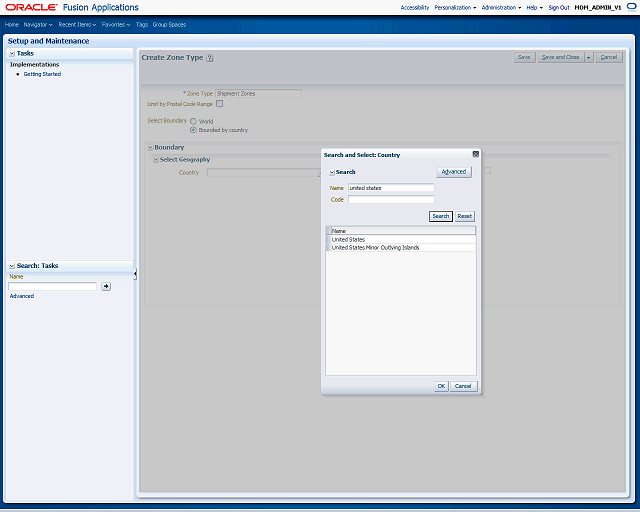Screen dimensions: 640x512
Task: Click the checkbox behind the dialog in Select Geography
Action: click(487, 171)
